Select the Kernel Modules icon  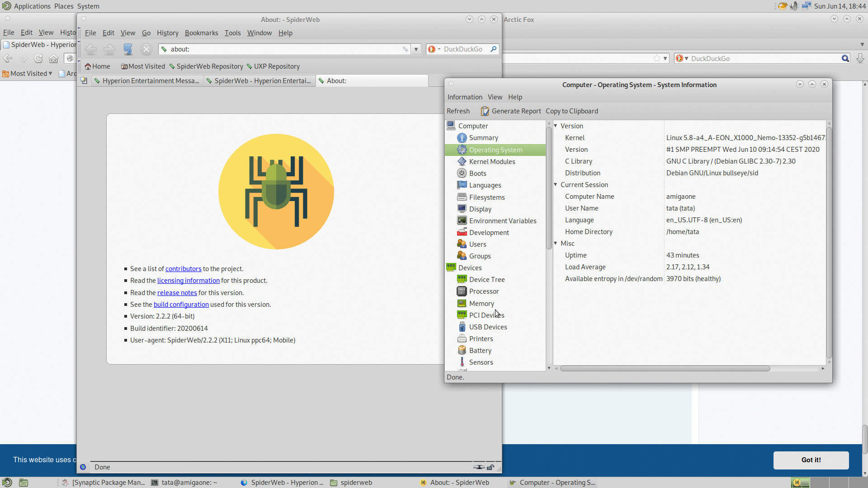462,161
